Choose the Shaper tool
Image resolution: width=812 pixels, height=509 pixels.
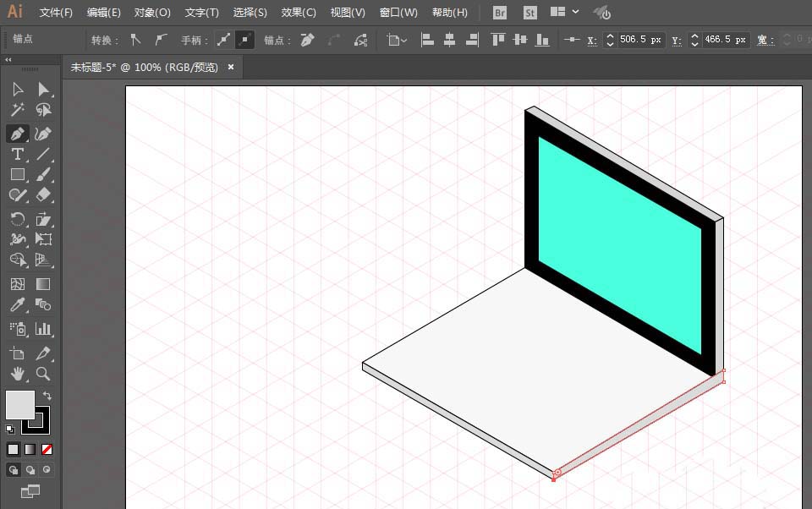(x=18, y=195)
